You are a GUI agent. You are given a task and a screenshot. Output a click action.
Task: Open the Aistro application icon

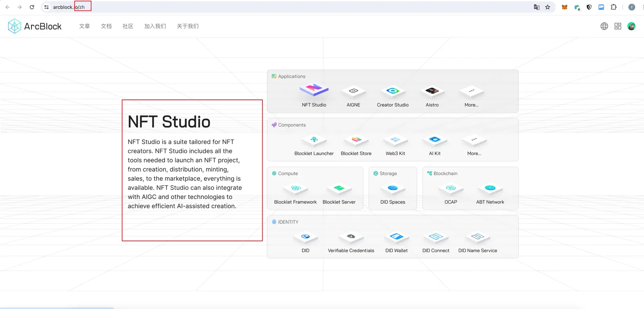point(432,91)
